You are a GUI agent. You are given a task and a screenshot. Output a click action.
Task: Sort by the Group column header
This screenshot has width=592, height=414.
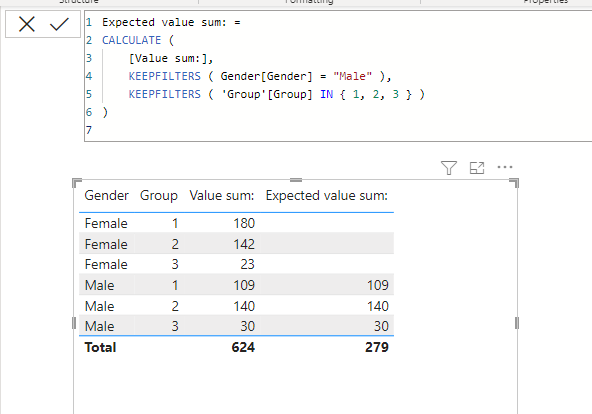(159, 195)
